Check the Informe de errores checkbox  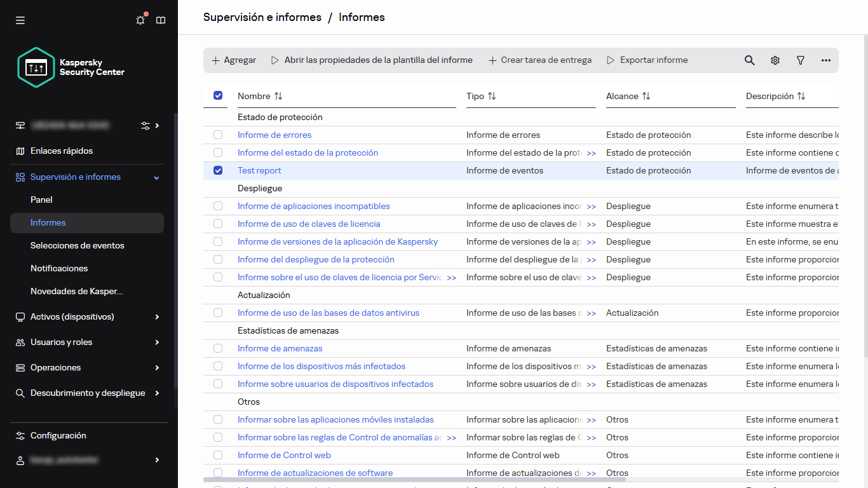point(218,135)
